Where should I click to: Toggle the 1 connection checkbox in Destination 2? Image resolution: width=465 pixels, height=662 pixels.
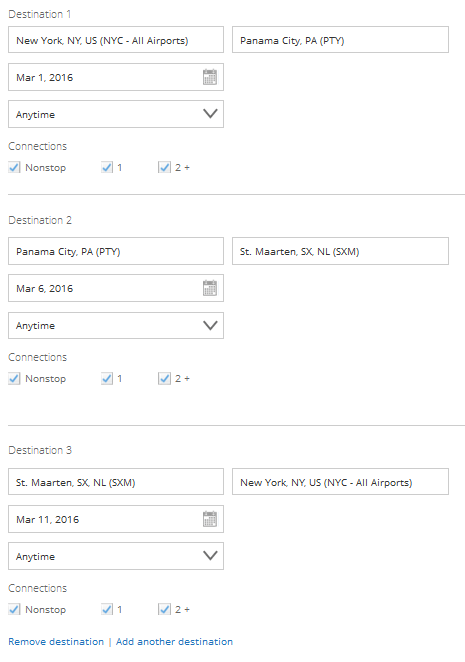point(107,379)
